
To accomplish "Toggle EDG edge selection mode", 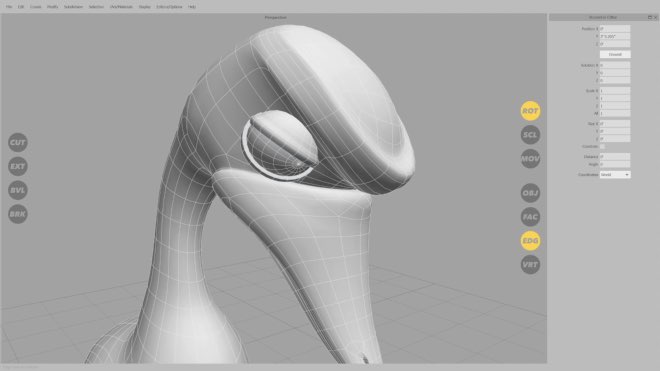I will pyautogui.click(x=530, y=241).
